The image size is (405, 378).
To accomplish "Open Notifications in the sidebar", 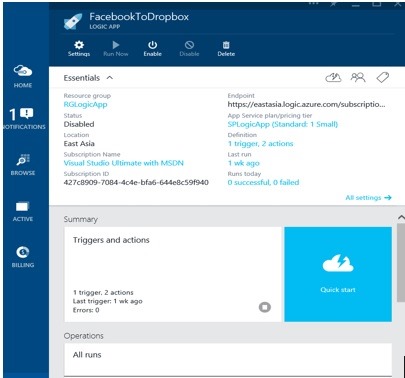I will point(23,119).
